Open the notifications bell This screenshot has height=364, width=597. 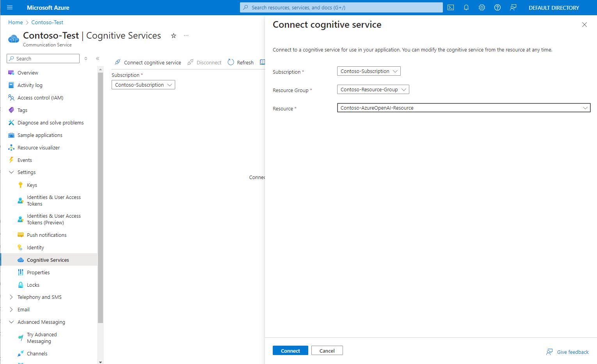pyautogui.click(x=466, y=7)
